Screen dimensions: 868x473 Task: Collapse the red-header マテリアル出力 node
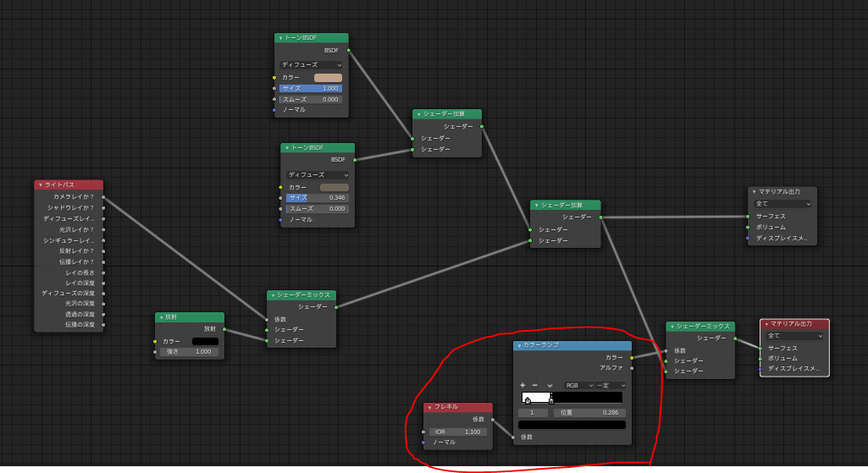coord(766,324)
